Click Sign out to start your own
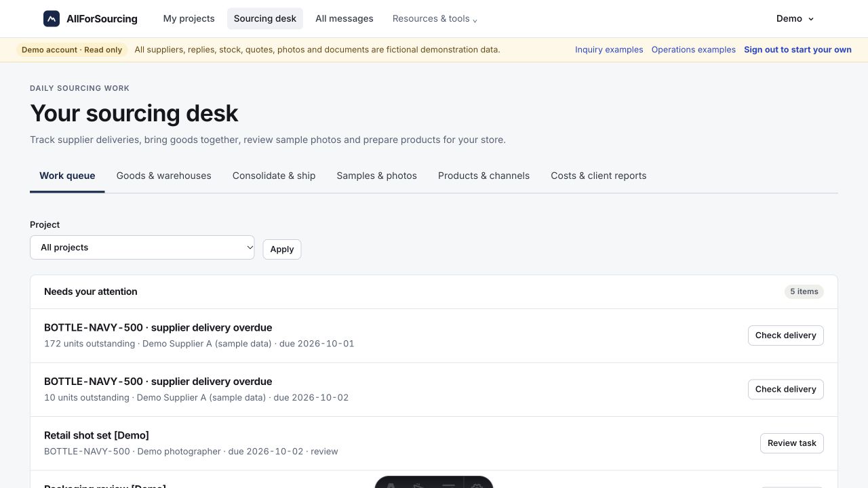 click(797, 49)
